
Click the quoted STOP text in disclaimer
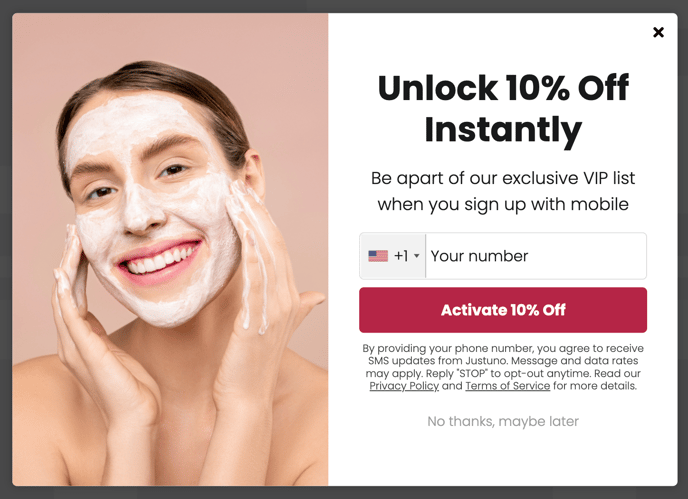pos(472,373)
